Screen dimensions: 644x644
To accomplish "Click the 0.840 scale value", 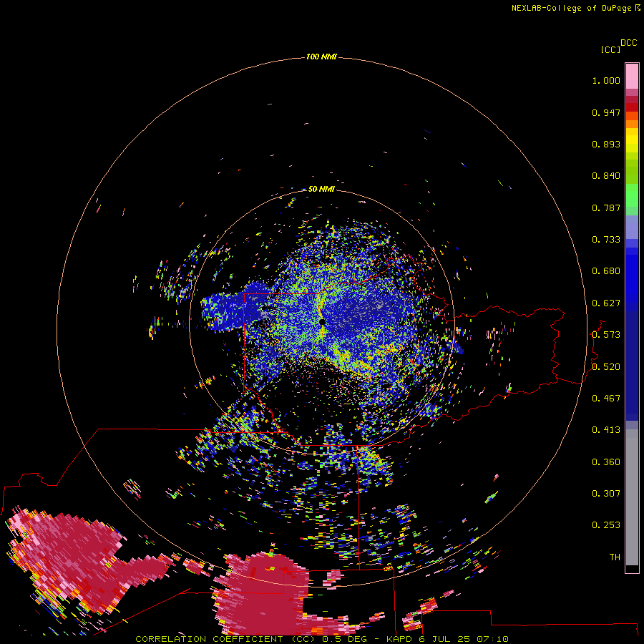I will [x=606, y=176].
